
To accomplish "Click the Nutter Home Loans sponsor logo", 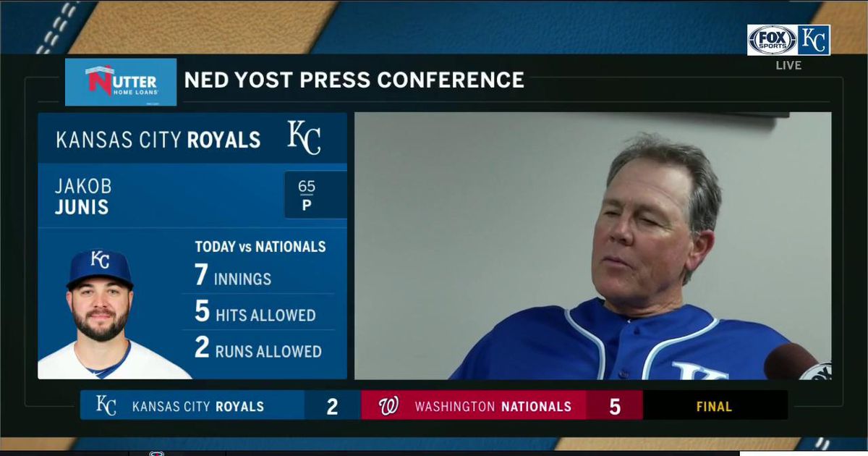I will pyautogui.click(x=121, y=82).
